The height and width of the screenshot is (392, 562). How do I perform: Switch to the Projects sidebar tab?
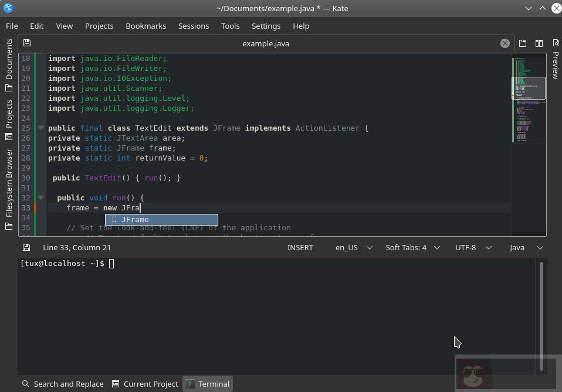click(8, 111)
